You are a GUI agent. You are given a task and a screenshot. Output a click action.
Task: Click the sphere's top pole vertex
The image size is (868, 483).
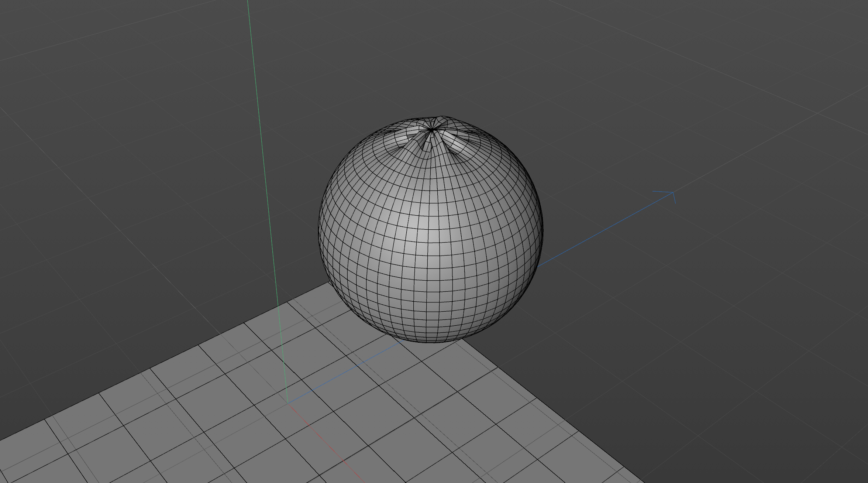432,130
